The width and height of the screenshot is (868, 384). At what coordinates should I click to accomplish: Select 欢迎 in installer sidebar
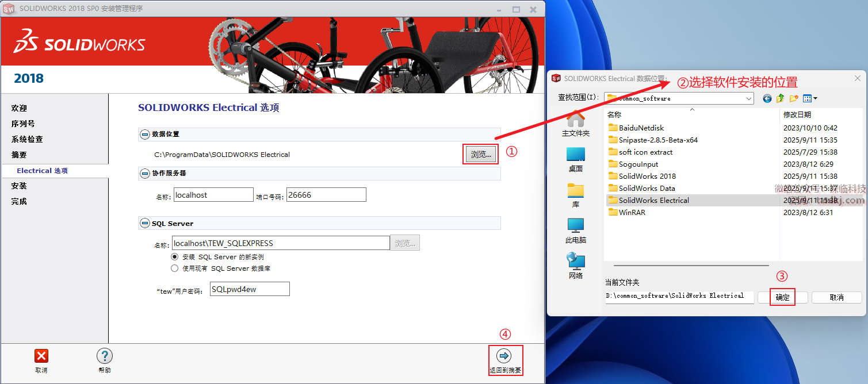[19, 108]
